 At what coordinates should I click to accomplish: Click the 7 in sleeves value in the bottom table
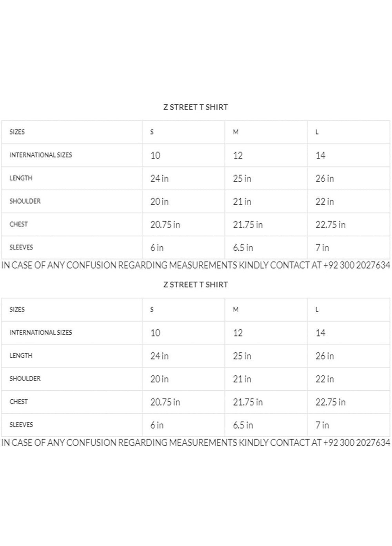click(x=322, y=426)
